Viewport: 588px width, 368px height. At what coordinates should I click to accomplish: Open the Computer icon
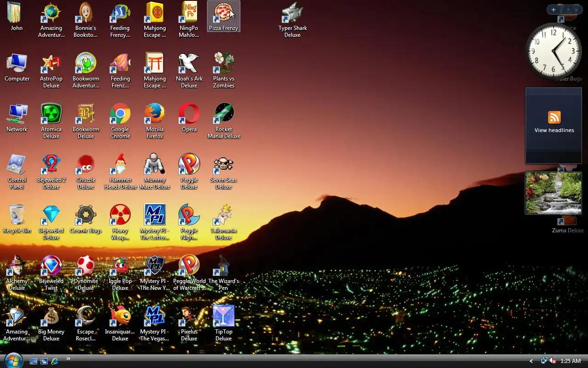pos(17,67)
